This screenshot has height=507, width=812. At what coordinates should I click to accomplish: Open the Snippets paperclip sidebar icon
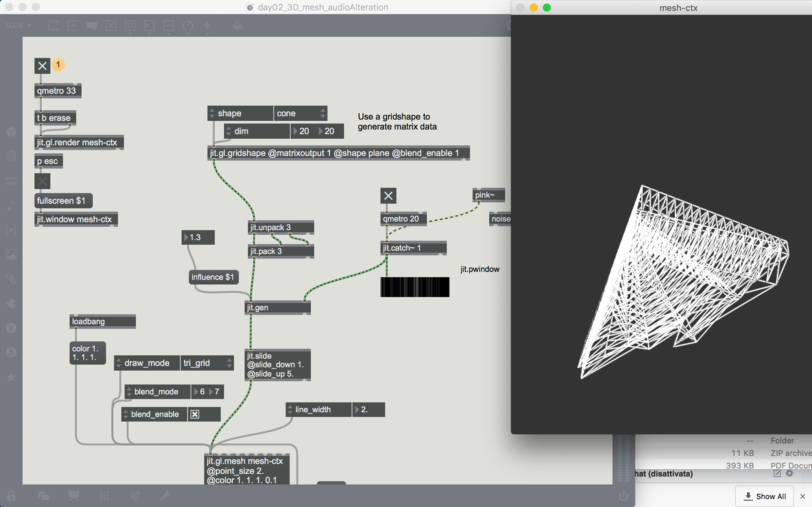pos(11,279)
